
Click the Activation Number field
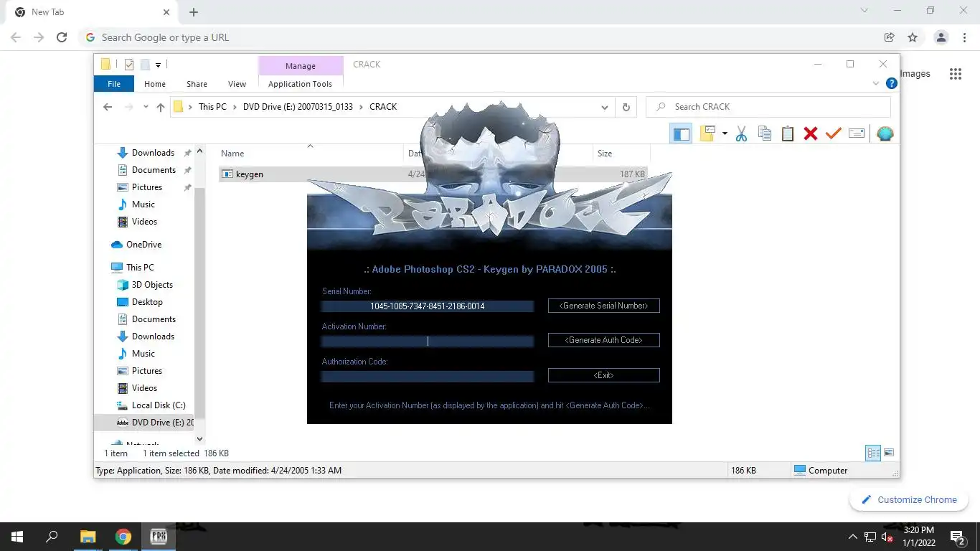[428, 342]
